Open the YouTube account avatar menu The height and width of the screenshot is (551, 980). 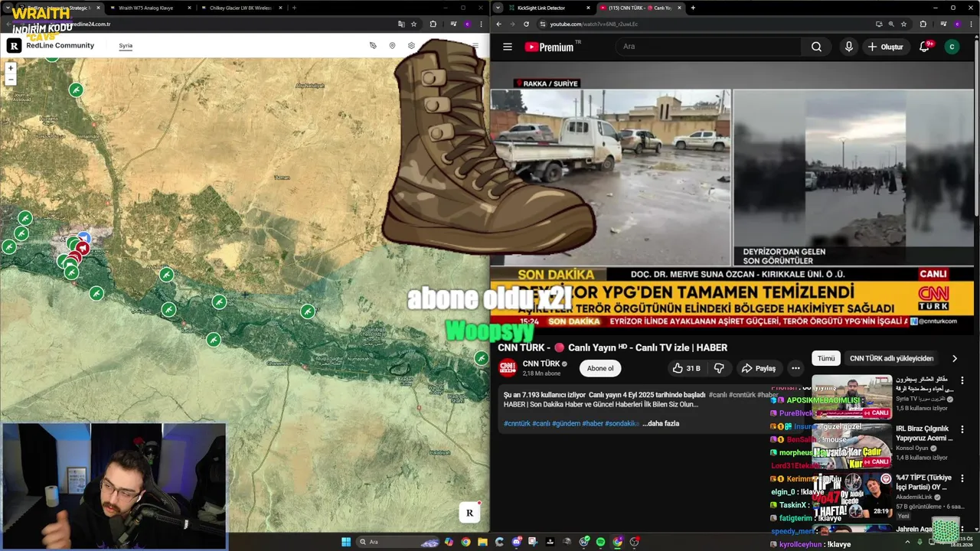[x=952, y=47]
